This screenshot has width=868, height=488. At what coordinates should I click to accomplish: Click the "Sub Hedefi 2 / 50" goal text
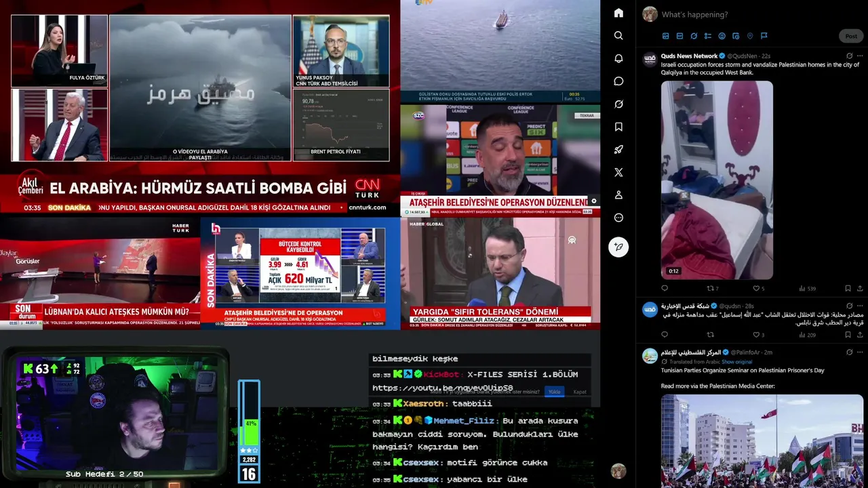pyautogui.click(x=104, y=474)
